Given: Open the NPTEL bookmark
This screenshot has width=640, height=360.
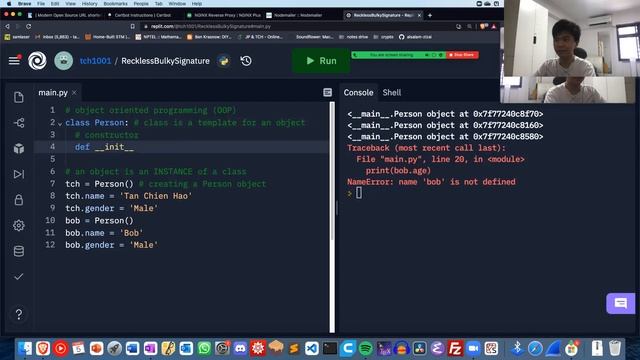Looking at the screenshot, I should pyautogui.click(x=158, y=37).
